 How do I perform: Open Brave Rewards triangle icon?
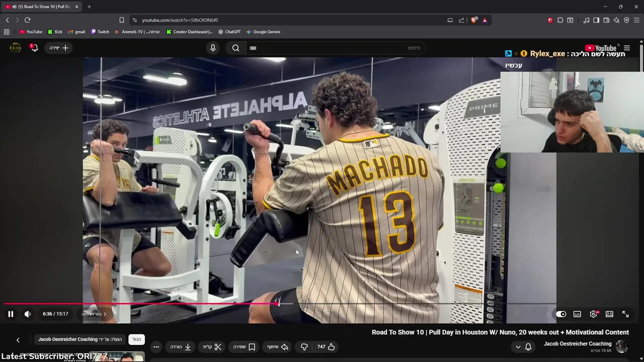[485, 20]
